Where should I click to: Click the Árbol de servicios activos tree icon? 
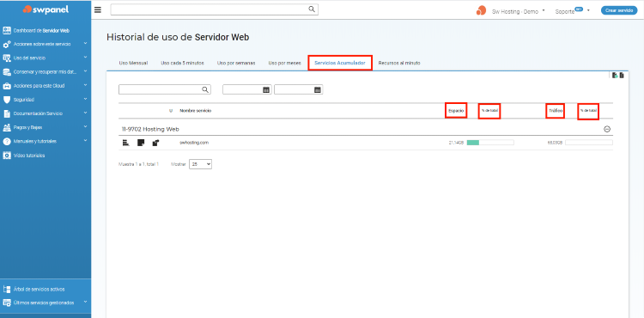[7, 290]
